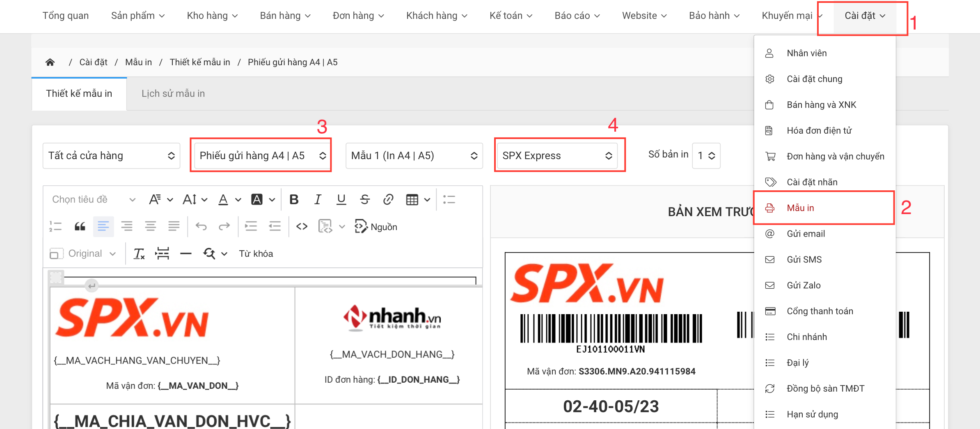Click the page break icon

click(x=163, y=254)
